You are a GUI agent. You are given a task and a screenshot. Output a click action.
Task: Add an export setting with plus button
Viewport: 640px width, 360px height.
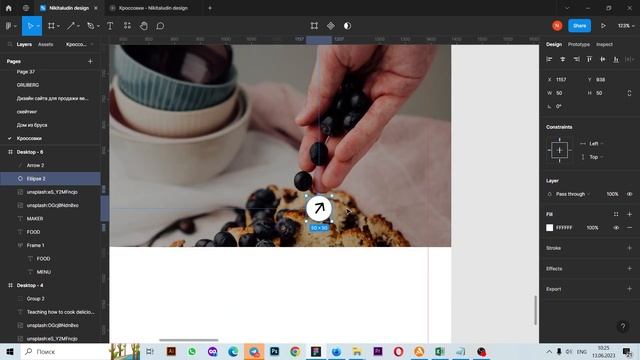coord(629,289)
